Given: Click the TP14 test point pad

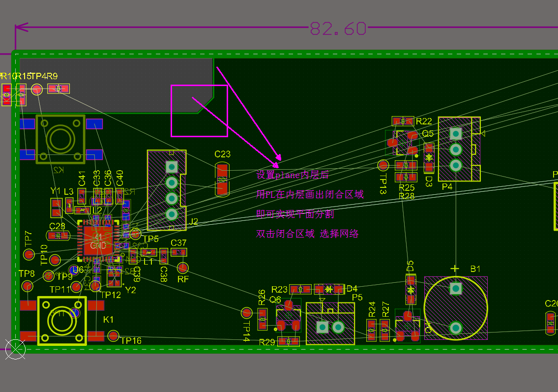Looking at the screenshot, I should point(247,313).
